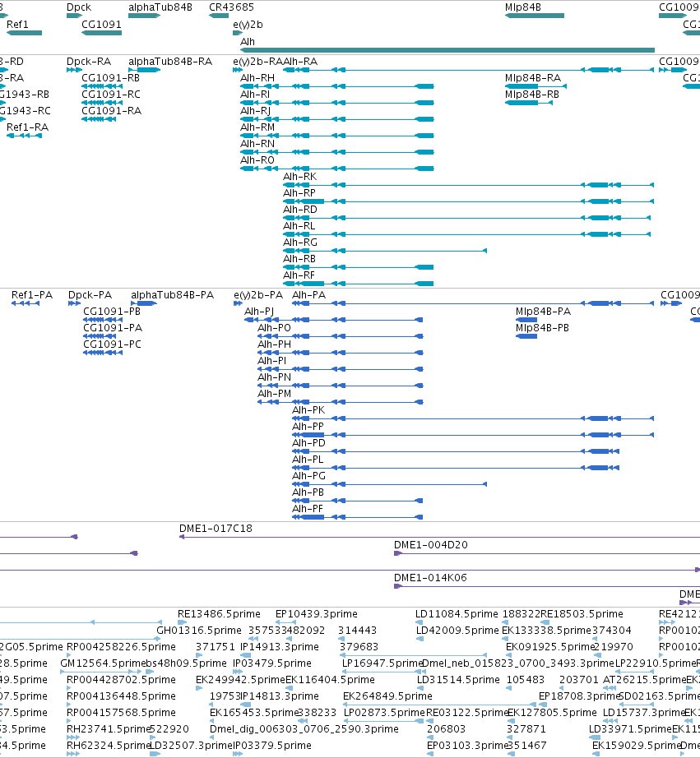The width and height of the screenshot is (700, 758).
Task: Click the Alh-RP transcript label
Action: [x=299, y=193]
